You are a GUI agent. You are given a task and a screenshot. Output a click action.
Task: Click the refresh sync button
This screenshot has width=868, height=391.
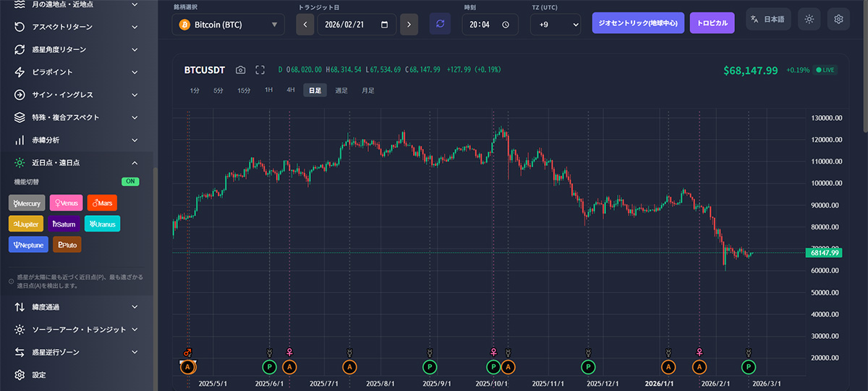(440, 24)
